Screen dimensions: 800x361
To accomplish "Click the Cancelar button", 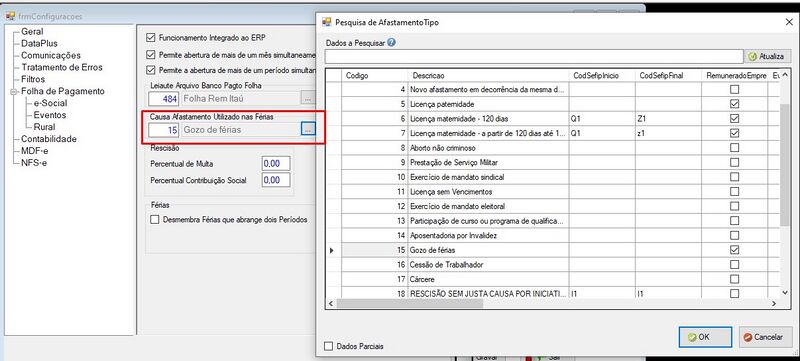I will [x=765, y=337].
